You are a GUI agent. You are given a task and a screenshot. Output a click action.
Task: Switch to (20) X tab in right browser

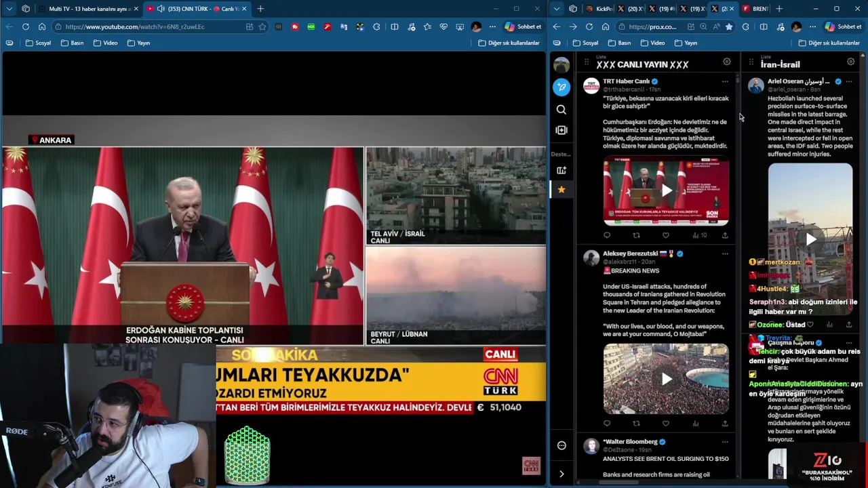[x=631, y=9]
